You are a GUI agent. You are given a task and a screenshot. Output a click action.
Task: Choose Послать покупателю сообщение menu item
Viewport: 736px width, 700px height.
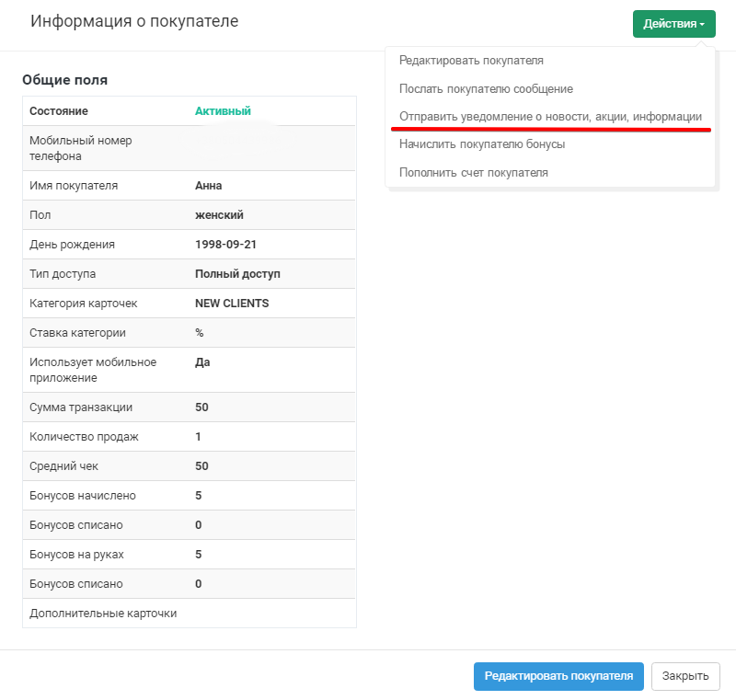coord(486,89)
